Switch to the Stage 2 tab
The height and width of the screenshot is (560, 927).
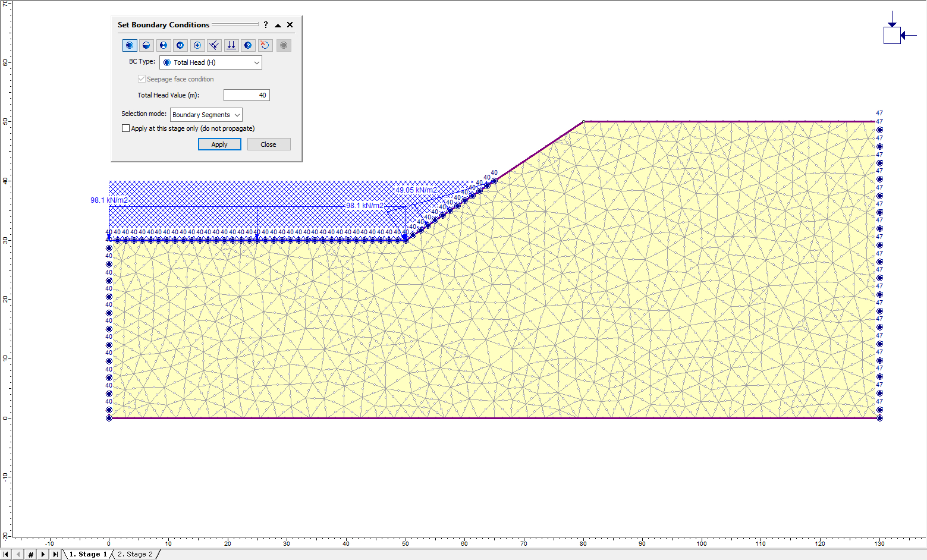tap(135, 554)
